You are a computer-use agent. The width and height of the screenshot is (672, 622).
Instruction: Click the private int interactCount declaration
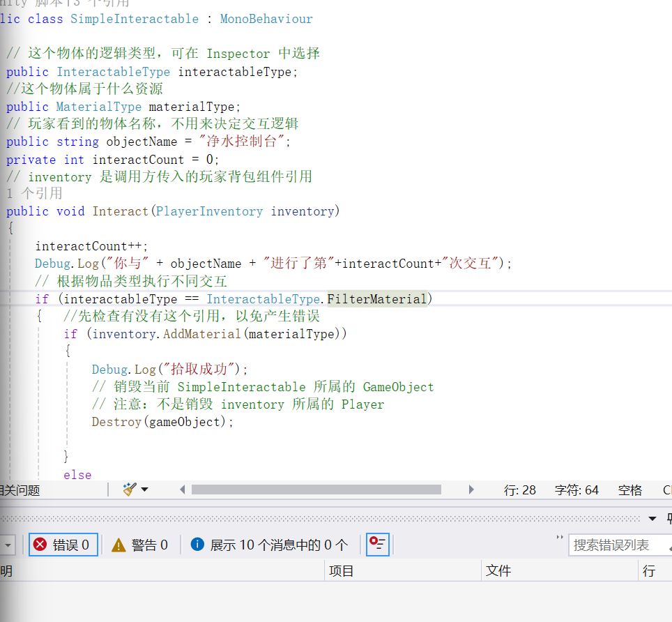click(x=113, y=160)
